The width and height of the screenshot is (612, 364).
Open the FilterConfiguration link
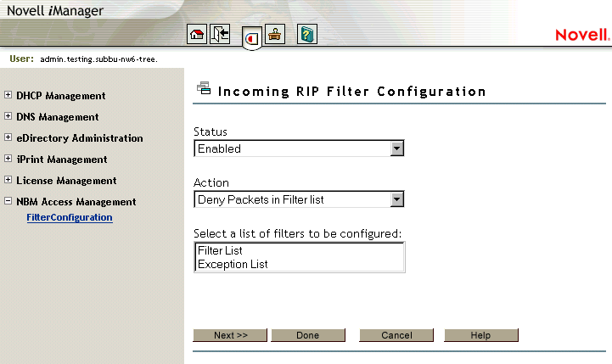[x=70, y=217]
